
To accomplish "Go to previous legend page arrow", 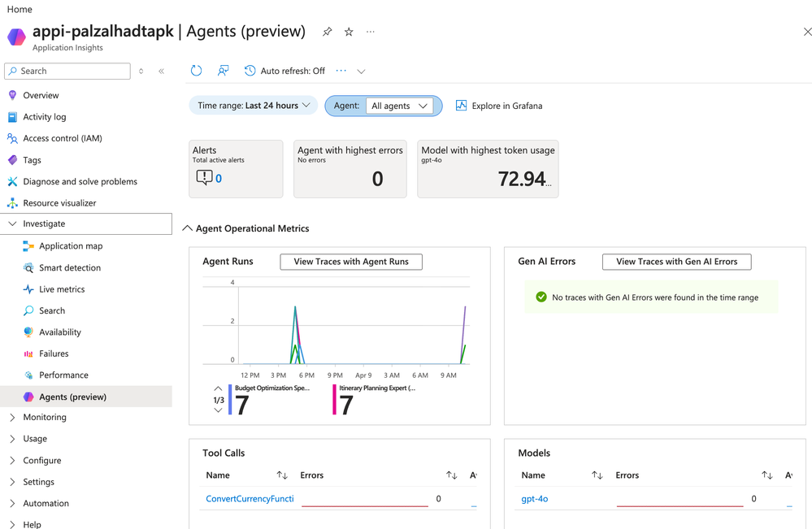I will click(x=218, y=388).
